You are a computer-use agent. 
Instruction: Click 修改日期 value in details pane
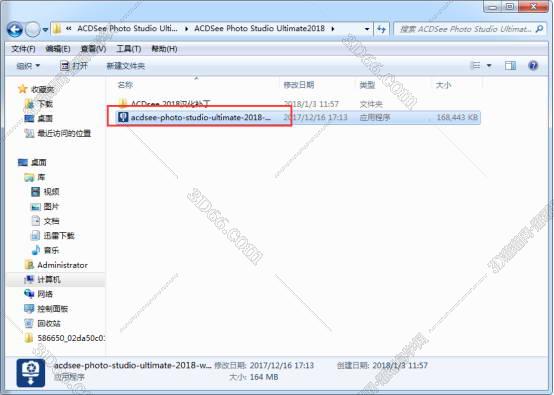click(282, 365)
